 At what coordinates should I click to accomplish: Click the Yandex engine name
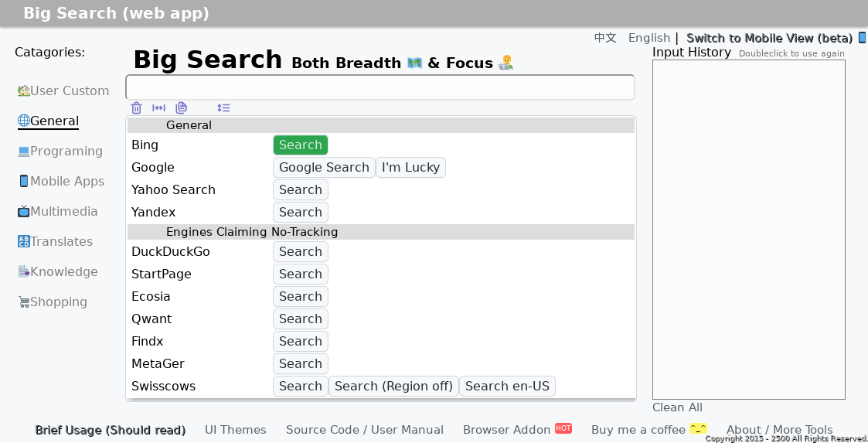coord(153,212)
